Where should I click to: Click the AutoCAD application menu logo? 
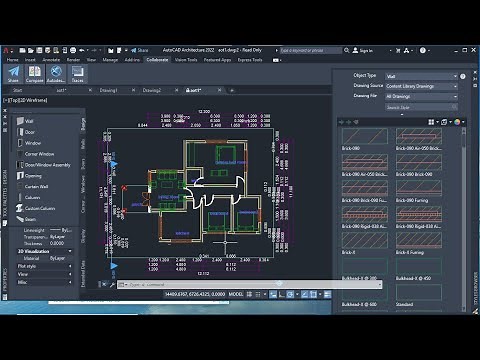6,50
